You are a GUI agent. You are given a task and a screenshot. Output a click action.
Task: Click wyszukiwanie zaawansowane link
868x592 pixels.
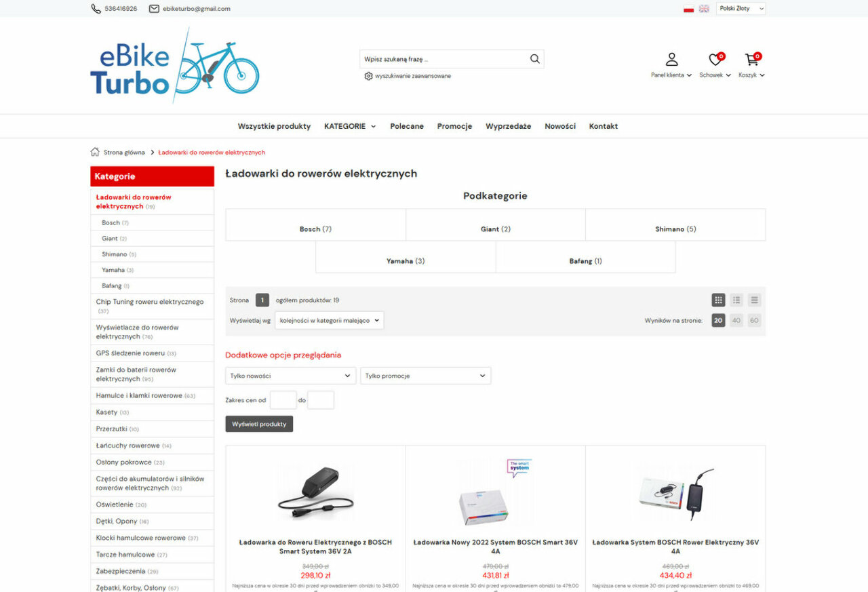pyautogui.click(x=413, y=76)
